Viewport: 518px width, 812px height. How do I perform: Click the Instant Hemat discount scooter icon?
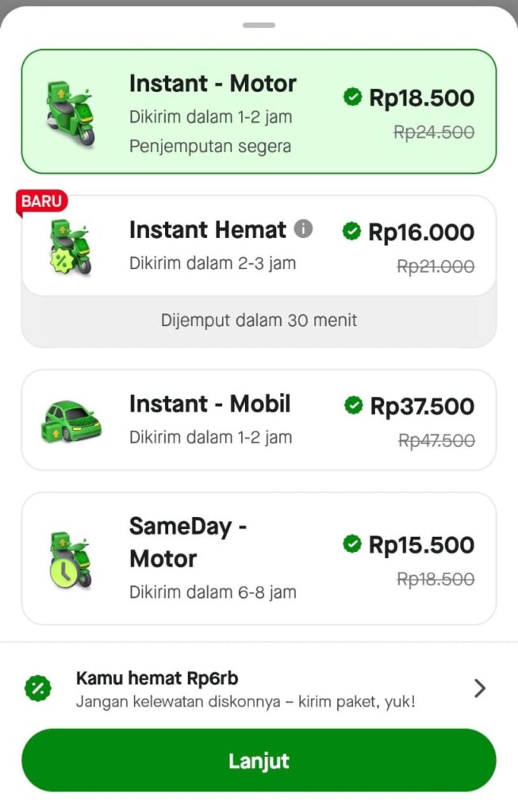[x=70, y=247]
